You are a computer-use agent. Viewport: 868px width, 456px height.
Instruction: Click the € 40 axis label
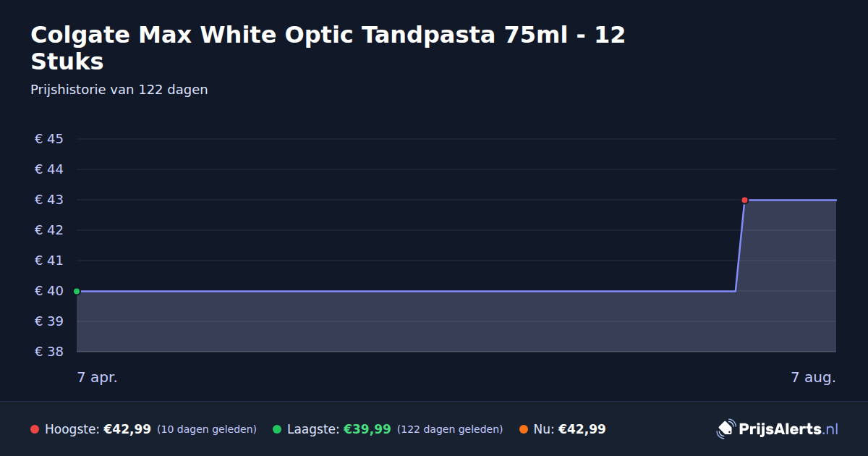(x=49, y=291)
